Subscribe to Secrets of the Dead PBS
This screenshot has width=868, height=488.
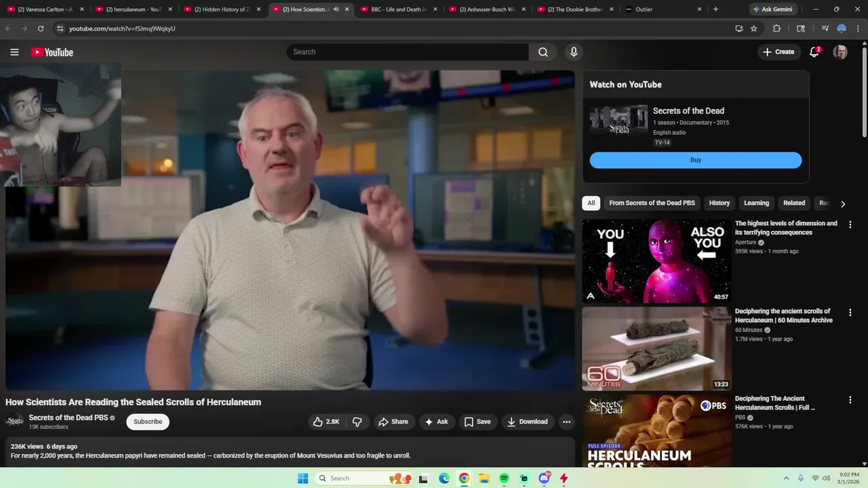[x=148, y=422]
